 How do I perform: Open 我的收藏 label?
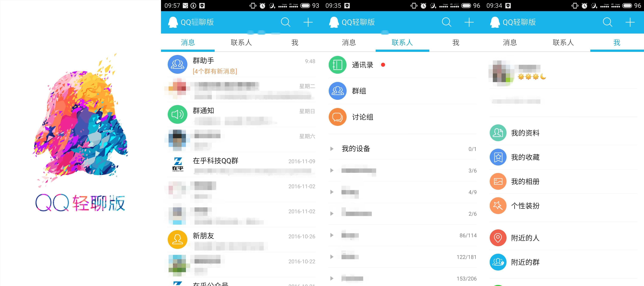(x=525, y=157)
